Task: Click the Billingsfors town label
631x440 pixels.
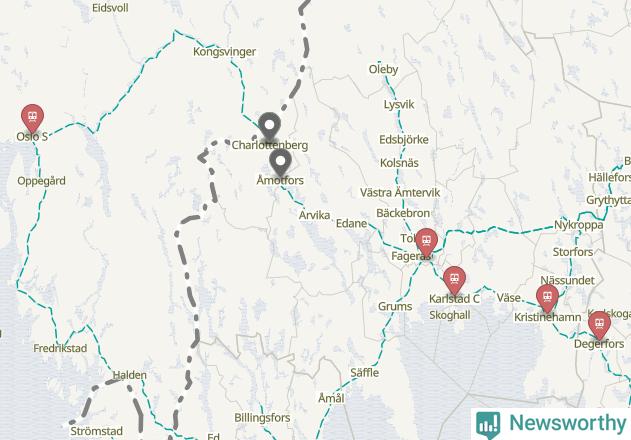Action: pyautogui.click(x=262, y=418)
